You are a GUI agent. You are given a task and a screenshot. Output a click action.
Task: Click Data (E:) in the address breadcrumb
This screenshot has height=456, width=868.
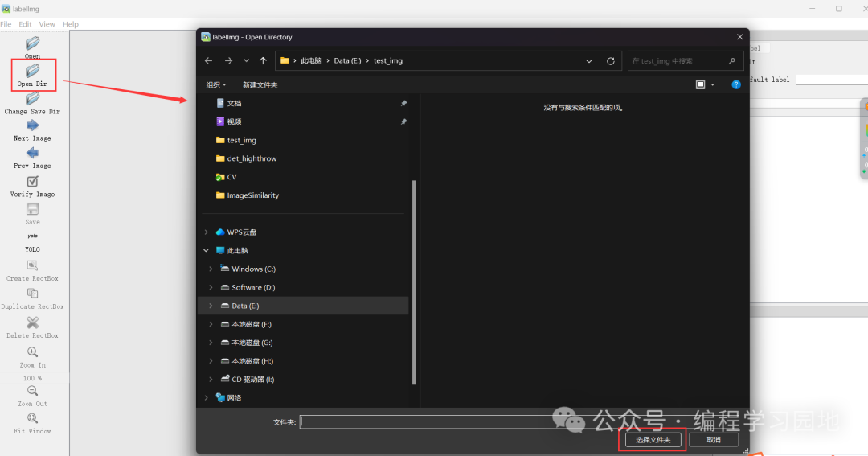click(348, 60)
